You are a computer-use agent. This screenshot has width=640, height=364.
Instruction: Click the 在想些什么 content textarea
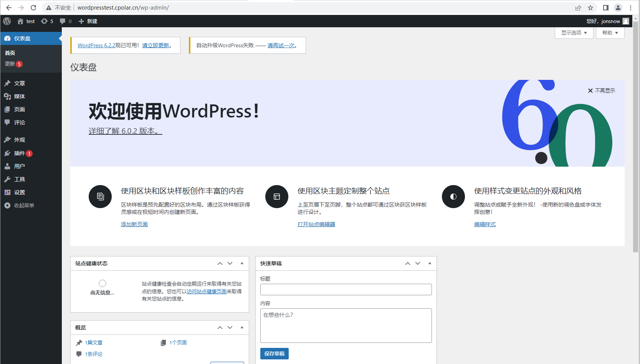tap(346, 326)
